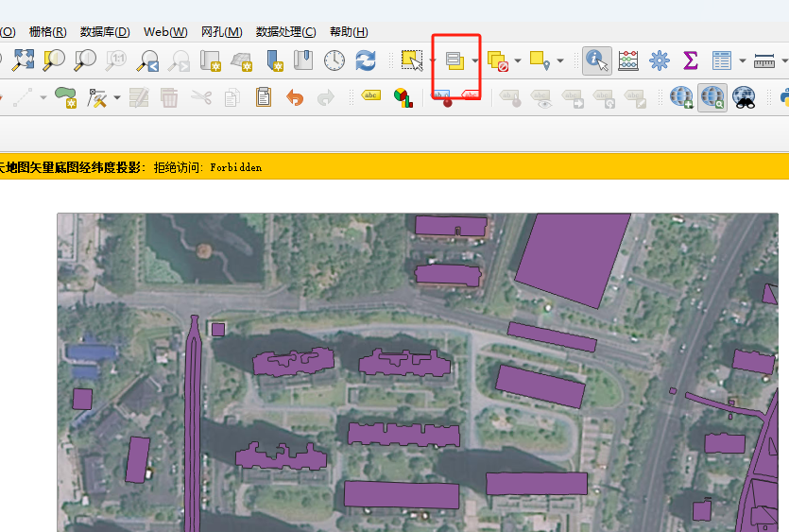Expand the Deselect Features dropdown arrow

pyautogui.click(x=518, y=61)
